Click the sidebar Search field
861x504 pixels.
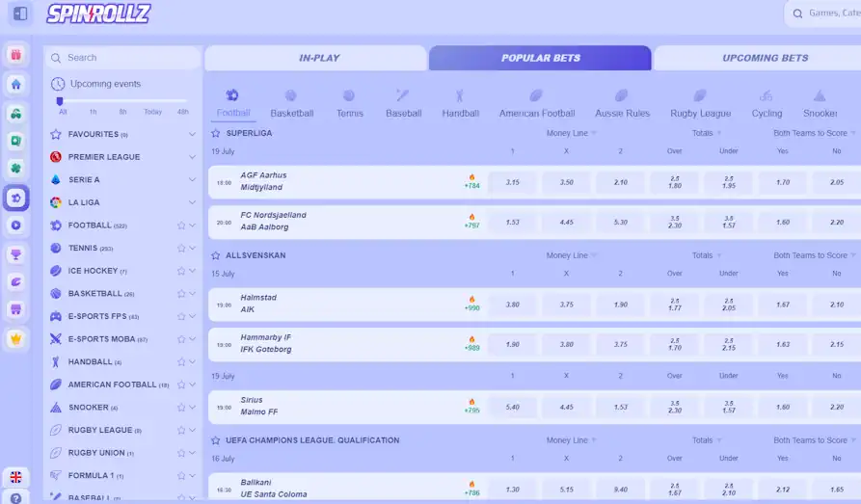click(x=123, y=58)
